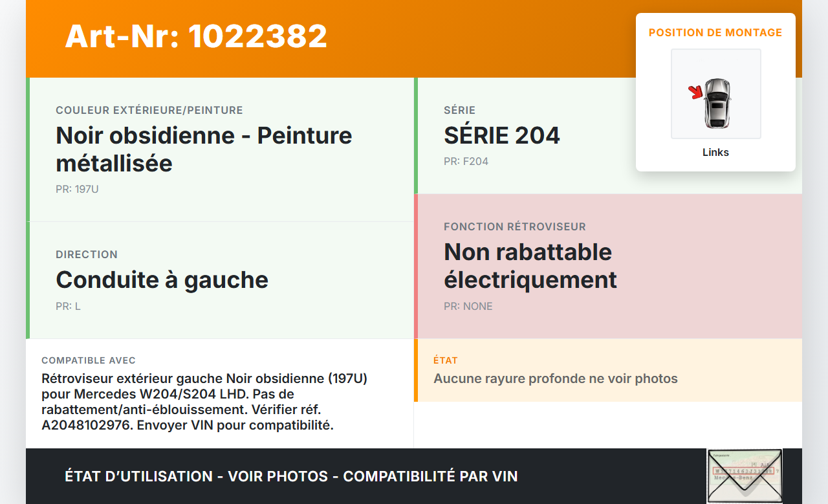
Task: Click 'Aucune rayure profonde ne voir photos'
Action: [x=555, y=378]
